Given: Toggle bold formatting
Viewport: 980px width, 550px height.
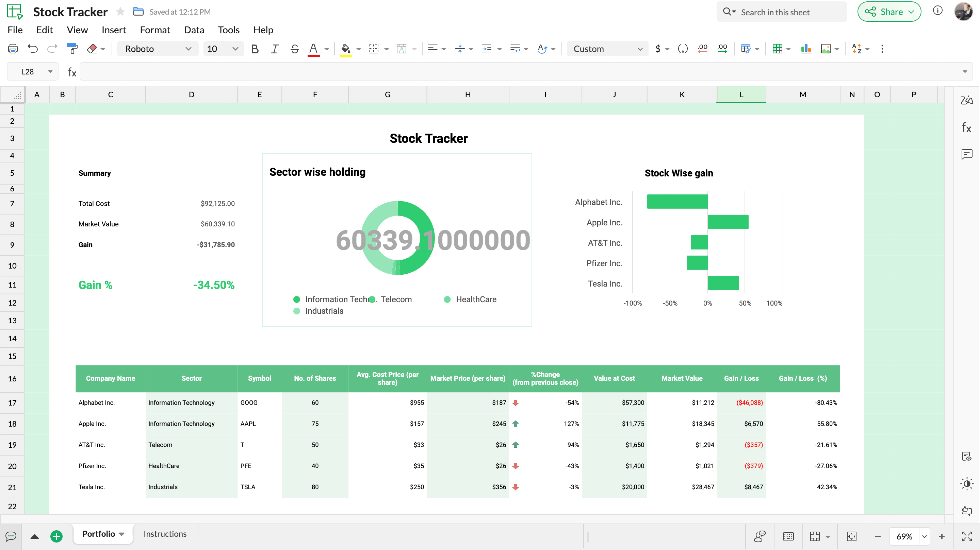Looking at the screenshot, I should pos(255,49).
